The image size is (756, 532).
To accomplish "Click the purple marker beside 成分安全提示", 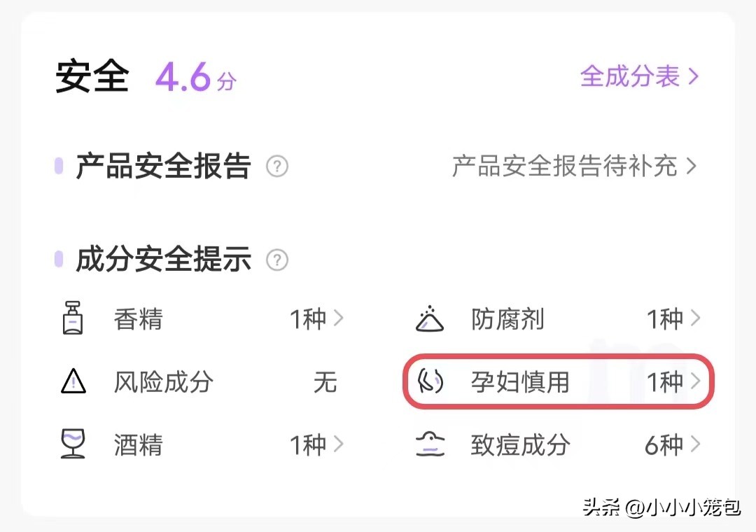I will point(59,258).
